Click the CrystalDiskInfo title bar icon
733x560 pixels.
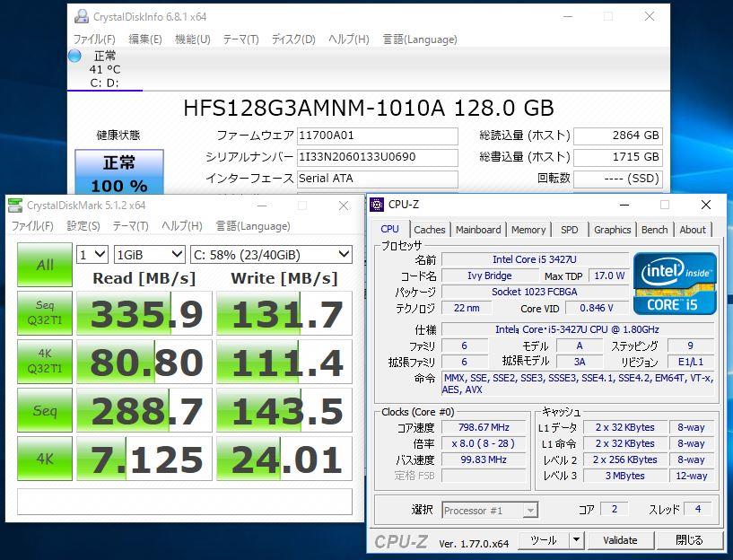tap(82, 16)
